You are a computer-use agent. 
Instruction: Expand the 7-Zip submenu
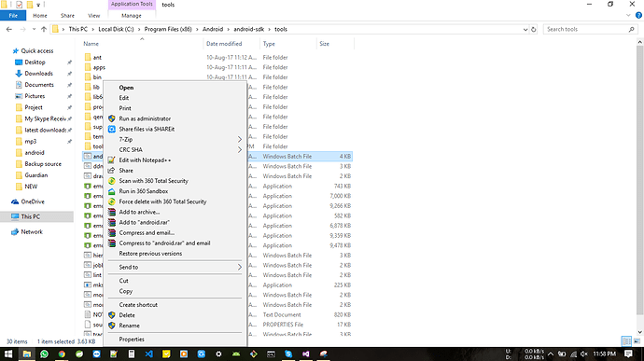pyautogui.click(x=175, y=140)
